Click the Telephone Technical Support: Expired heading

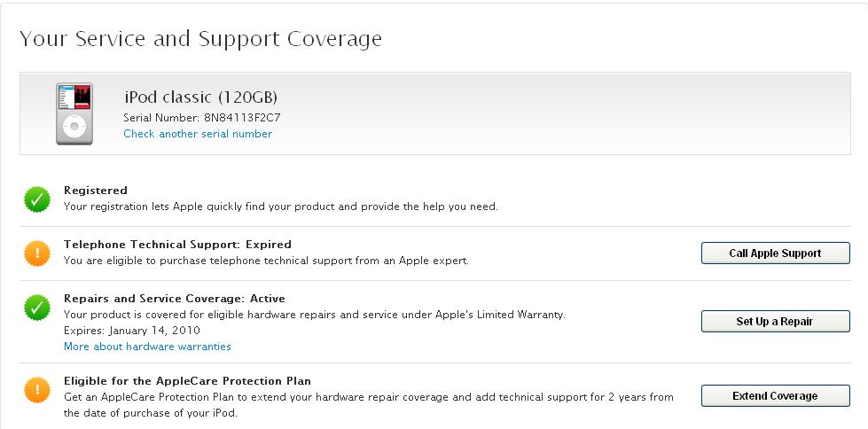tap(177, 244)
